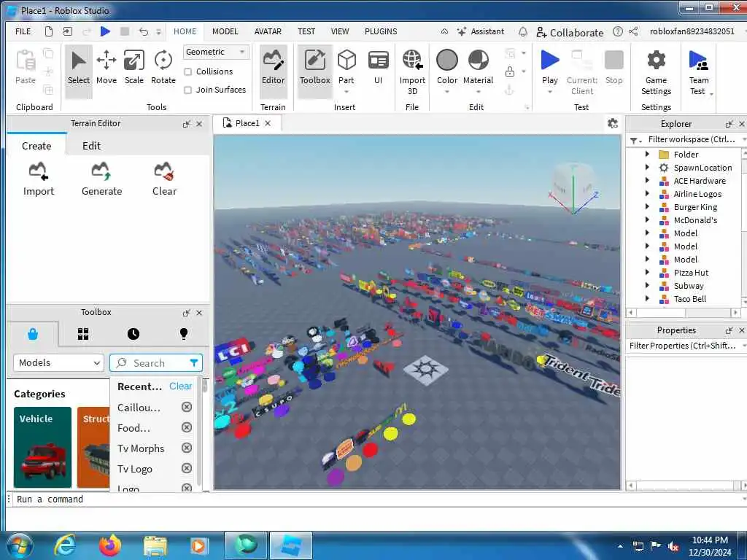This screenshot has width=747, height=560.
Task: Open the Toolbox Inventory grid tab
Action: click(x=83, y=334)
